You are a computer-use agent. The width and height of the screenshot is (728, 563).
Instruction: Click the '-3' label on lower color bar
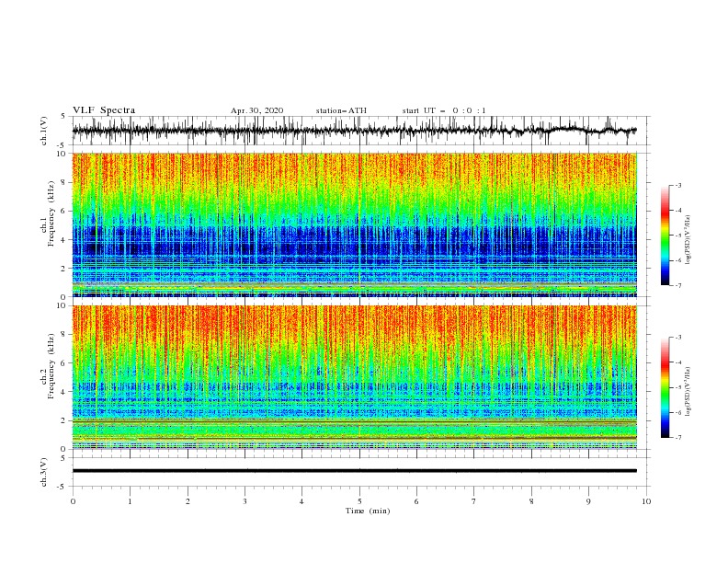(677, 338)
